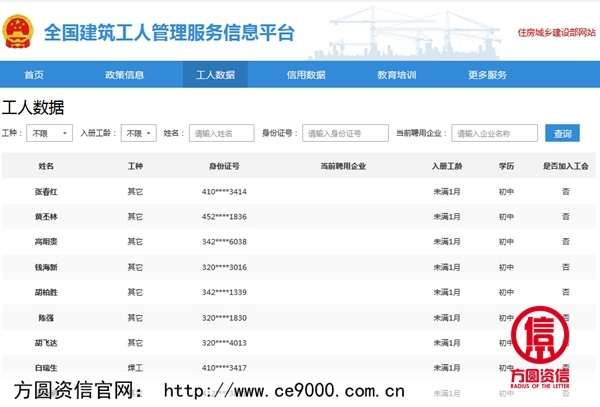Open the 住房城乡建设部网站 link
This screenshot has width=600, height=407.
[x=556, y=33]
